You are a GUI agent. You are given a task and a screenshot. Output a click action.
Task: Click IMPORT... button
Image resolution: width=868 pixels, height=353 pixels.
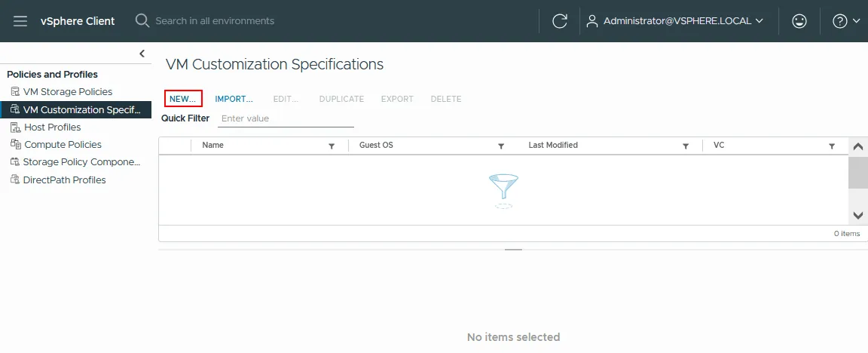point(234,99)
